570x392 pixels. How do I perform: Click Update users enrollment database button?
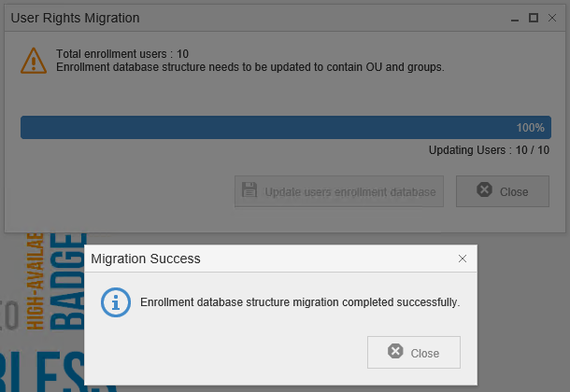click(x=339, y=191)
